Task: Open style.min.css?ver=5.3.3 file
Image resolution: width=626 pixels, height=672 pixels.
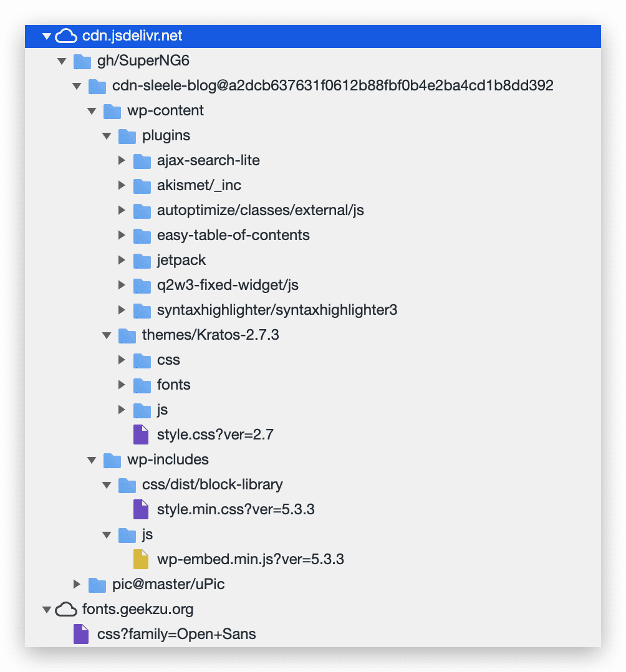Action: (x=236, y=509)
